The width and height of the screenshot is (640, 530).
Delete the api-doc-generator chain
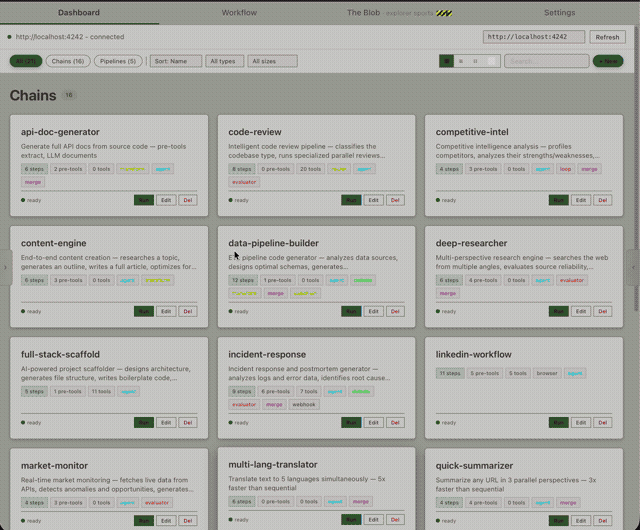pos(188,200)
